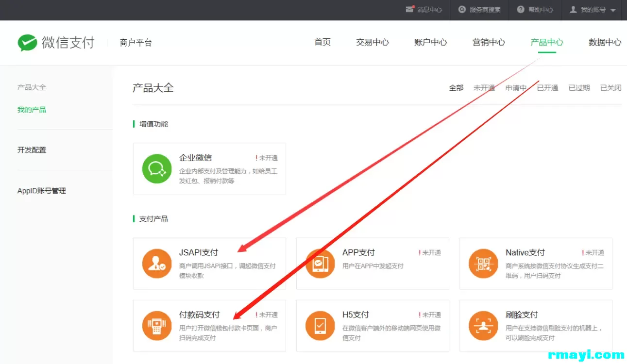Click the 我的账号 user silhouette icon
The image size is (627, 364).
573,10
